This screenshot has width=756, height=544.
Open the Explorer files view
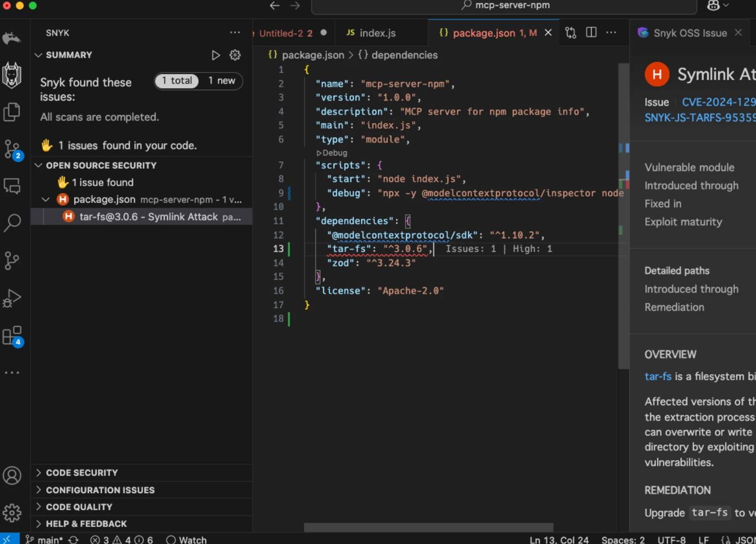[12, 112]
